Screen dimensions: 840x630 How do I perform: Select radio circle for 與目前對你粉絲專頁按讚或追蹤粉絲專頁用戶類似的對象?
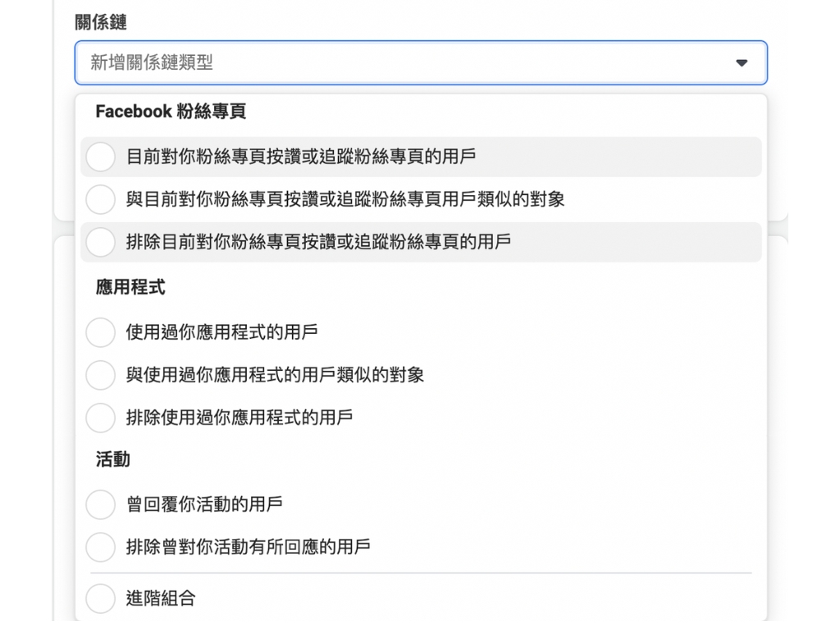click(x=100, y=199)
